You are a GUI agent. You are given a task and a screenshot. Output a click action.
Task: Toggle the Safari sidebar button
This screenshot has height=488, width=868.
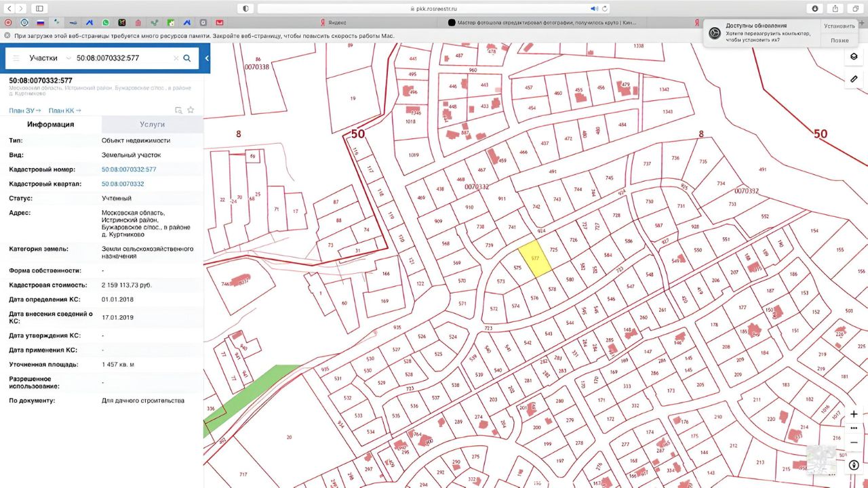coord(39,8)
